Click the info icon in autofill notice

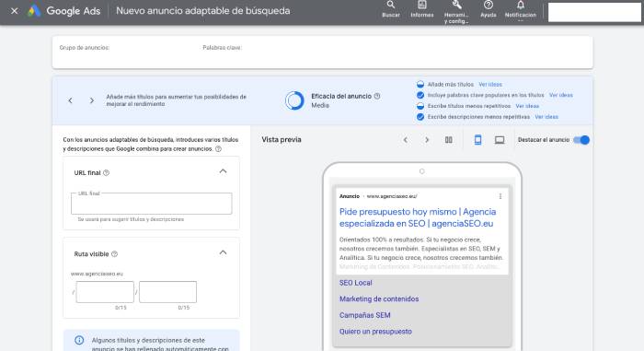click(x=79, y=340)
